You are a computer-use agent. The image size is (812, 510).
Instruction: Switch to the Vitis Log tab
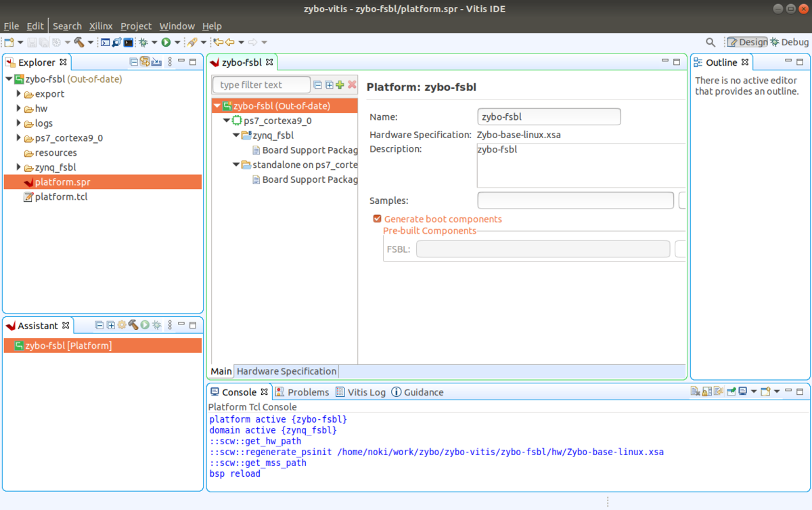361,392
